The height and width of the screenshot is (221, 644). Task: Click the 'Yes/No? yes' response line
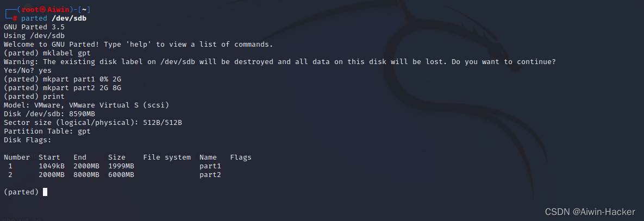28,71
